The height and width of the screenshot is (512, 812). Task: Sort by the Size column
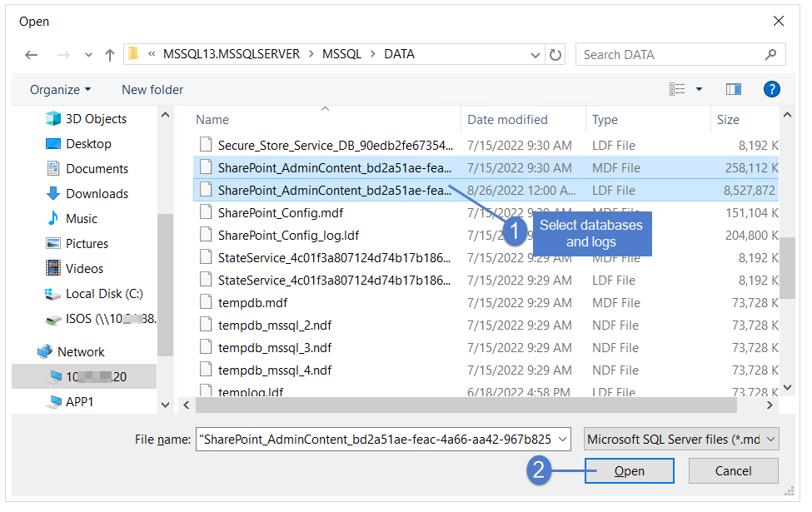coord(728,120)
